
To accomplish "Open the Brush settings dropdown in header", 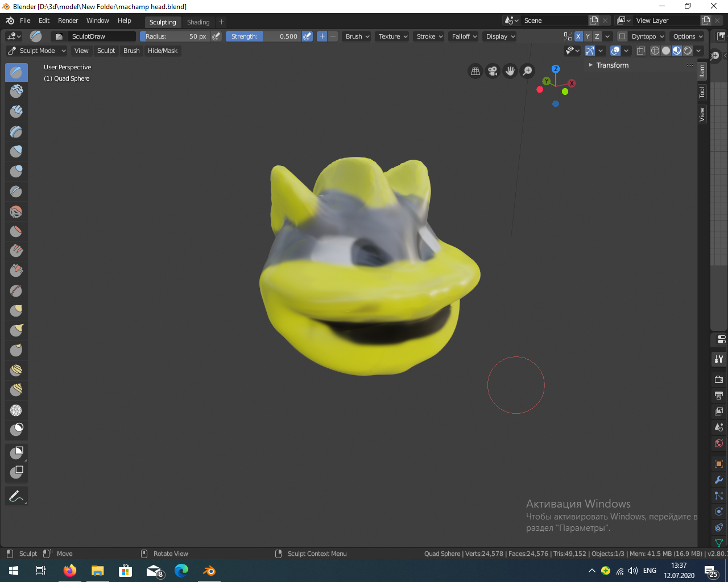I will pyautogui.click(x=358, y=36).
